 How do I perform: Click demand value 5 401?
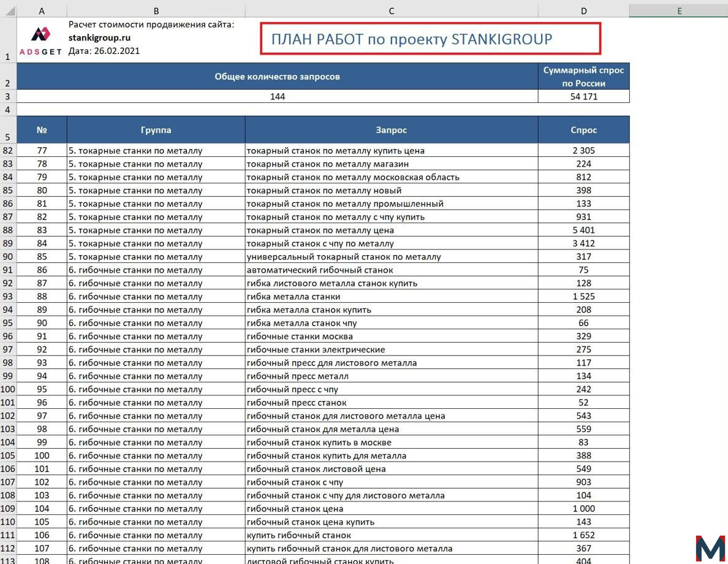coord(583,230)
